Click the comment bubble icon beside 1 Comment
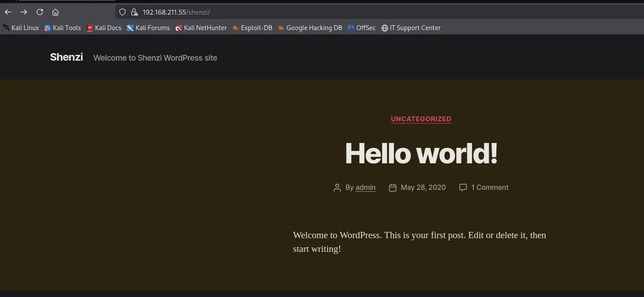The image size is (644, 297). pos(463,188)
